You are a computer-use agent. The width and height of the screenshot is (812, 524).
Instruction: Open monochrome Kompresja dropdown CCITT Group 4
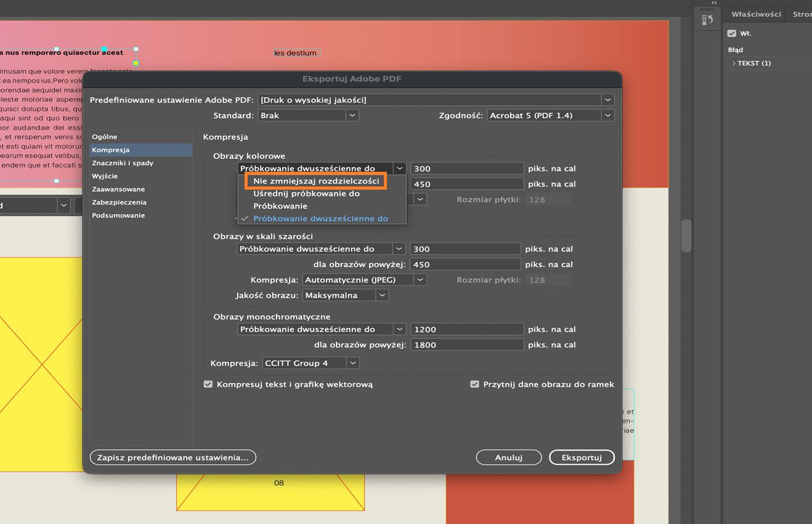pyautogui.click(x=311, y=363)
